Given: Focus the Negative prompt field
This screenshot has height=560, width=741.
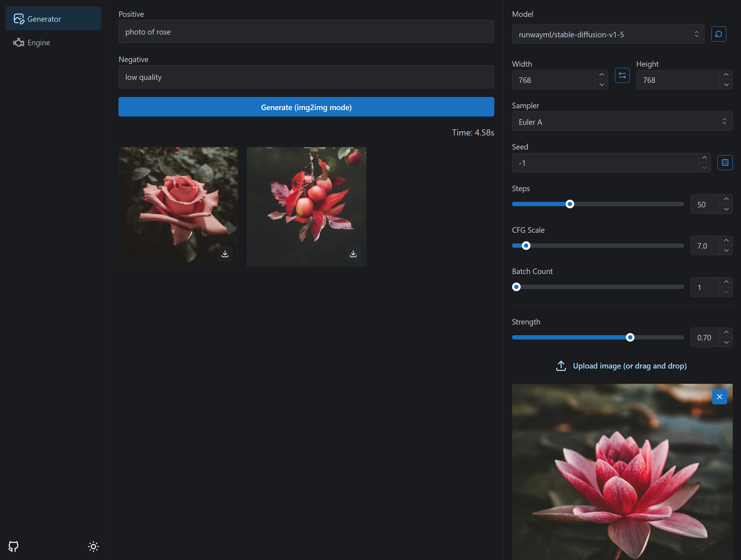Looking at the screenshot, I should point(306,77).
